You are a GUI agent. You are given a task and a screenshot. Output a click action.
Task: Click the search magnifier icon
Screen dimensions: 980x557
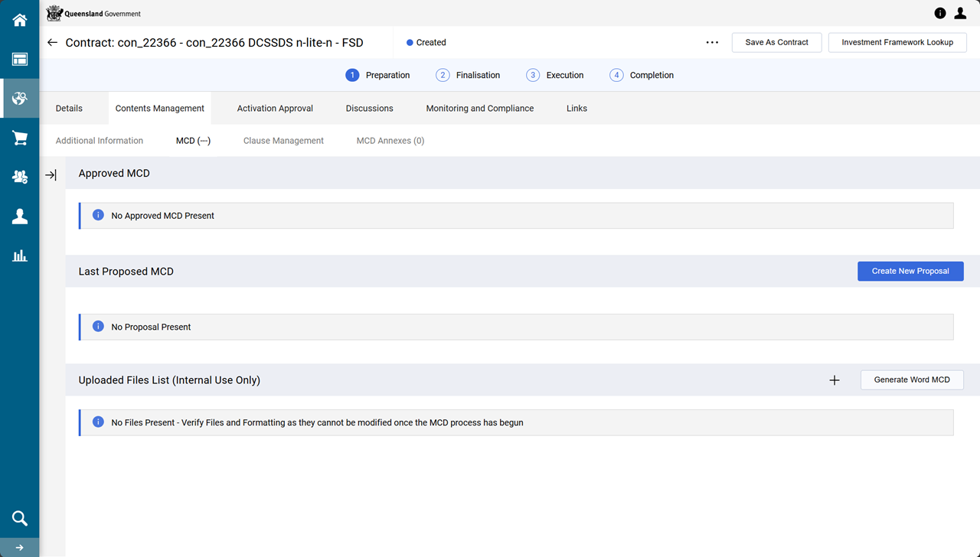click(20, 519)
